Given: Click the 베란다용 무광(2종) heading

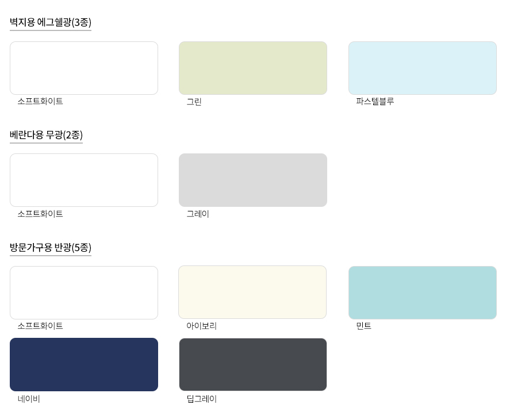Looking at the screenshot, I should pyautogui.click(x=46, y=135).
